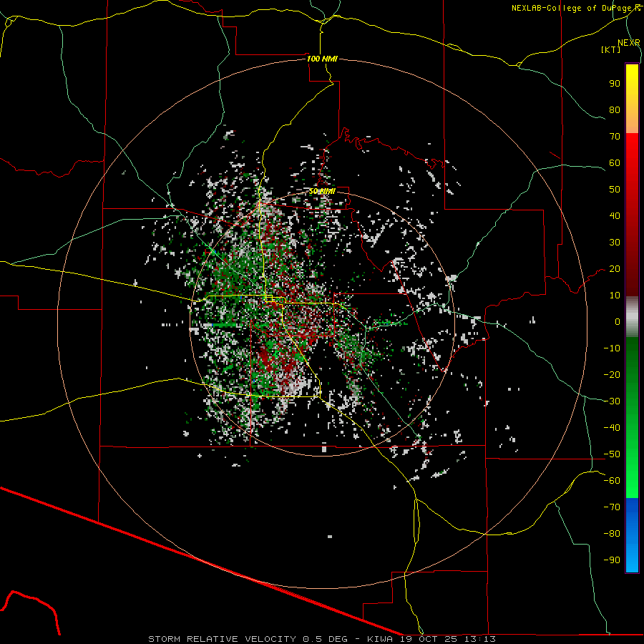Select the -20 value on velocity scale
This screenshot has height=644, width=644.
tap(612, 375)
